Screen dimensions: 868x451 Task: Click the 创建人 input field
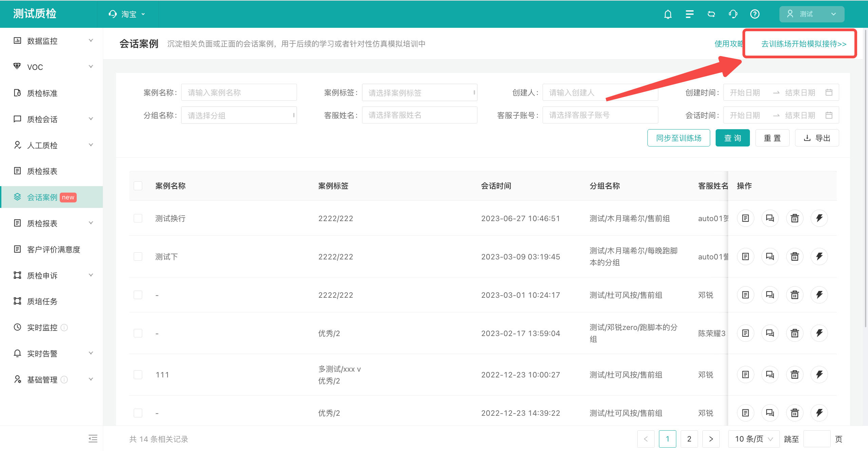(600, 92)
